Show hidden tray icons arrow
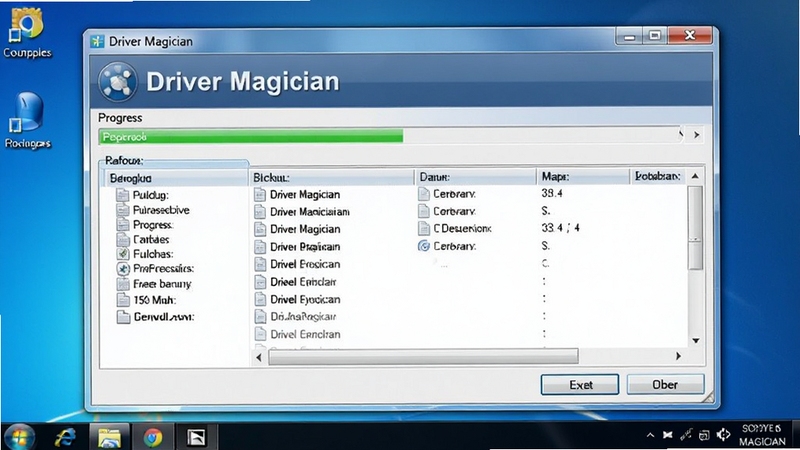 click(x=650, y=435)
